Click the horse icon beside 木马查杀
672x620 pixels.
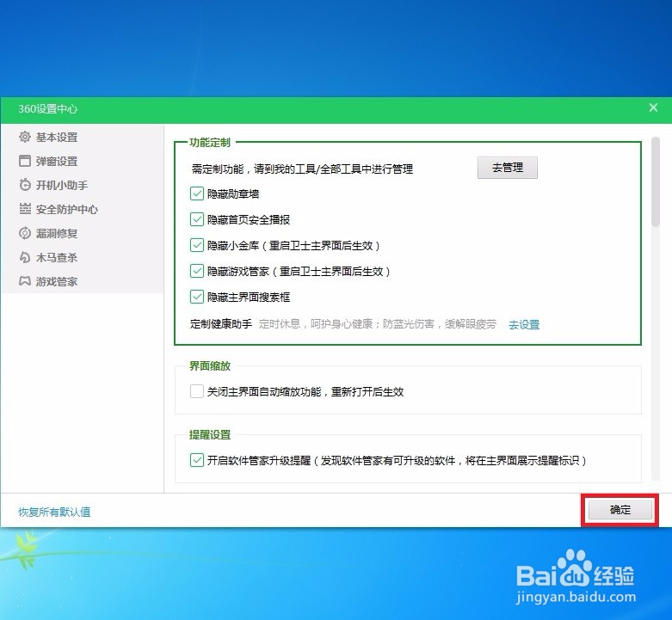tap(25, 257)
